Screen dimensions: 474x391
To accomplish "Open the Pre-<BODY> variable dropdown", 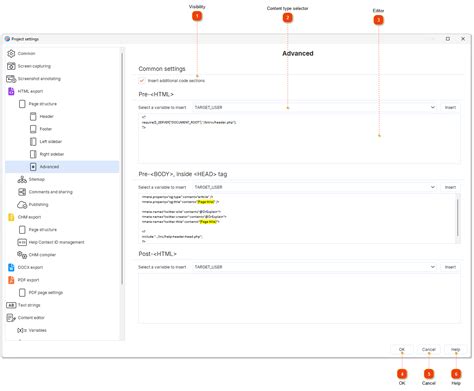I will coord(315,187).
